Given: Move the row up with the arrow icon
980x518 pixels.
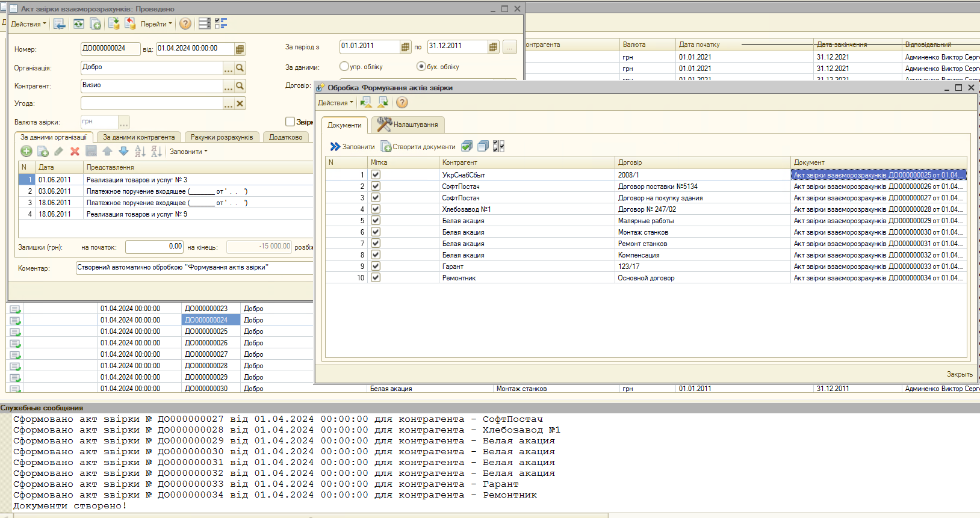Looking at the screenshot, I should [x=107, y=152].
